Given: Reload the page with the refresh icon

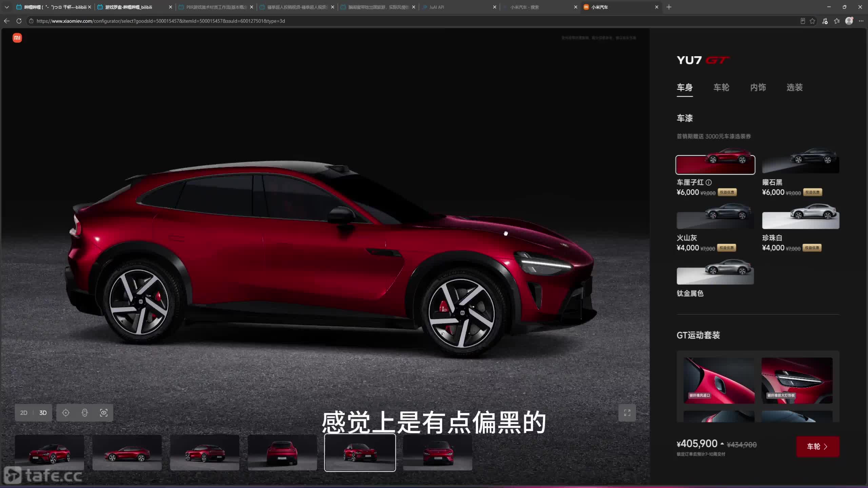Looking at the screenshot, I should point(19,21).
